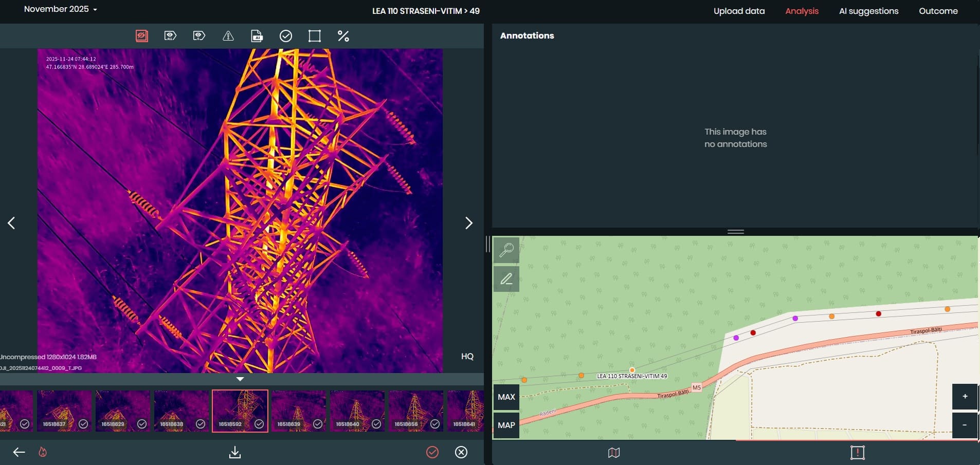Viewport: 980px width, 465px height.
Task: Click the download image icon
Action: (x=234, y=452)
